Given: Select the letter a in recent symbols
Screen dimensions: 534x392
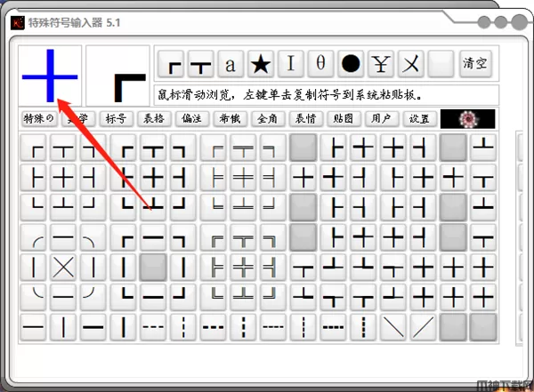Looking at the screenshot, I should (x=231, y=64).
